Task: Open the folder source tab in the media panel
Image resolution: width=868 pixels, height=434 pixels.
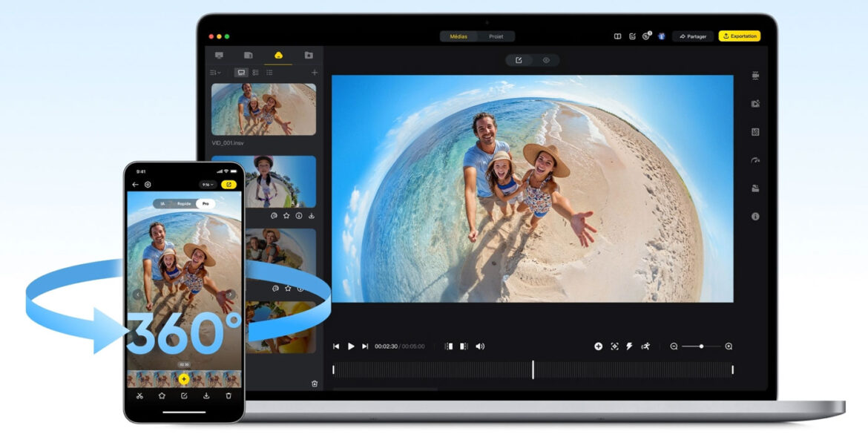Action: coord(309,56)
